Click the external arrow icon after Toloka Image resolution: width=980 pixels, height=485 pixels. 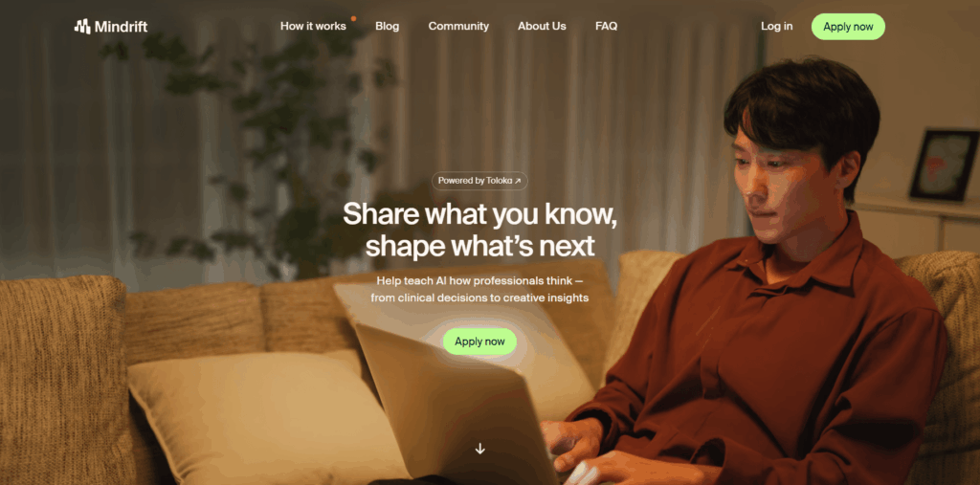pyautogui.click(x=518, y=181)
